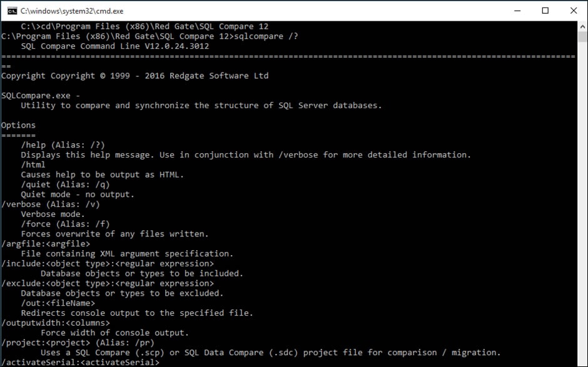Close the Command Prompt window

tap(574, 11)
